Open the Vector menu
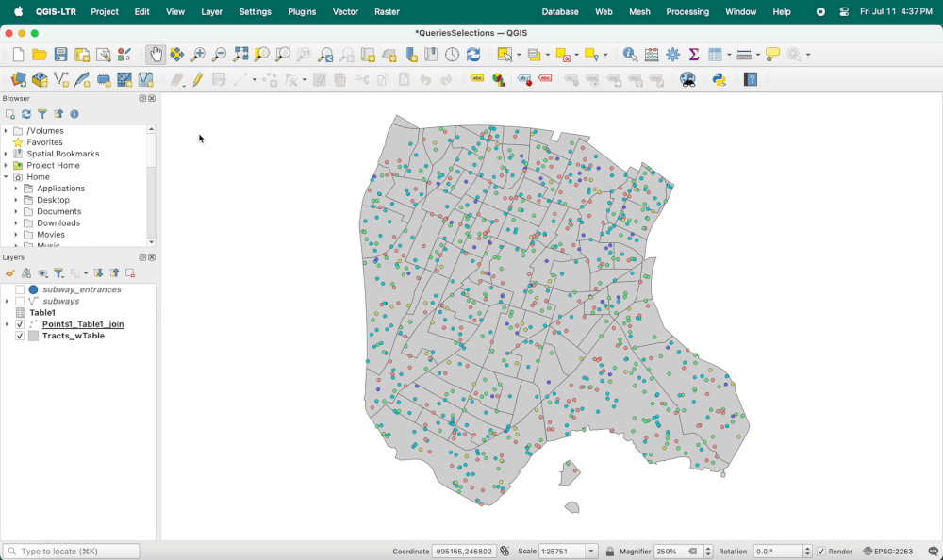Viewport: 943px width, 560px height. tap(345, 11)
